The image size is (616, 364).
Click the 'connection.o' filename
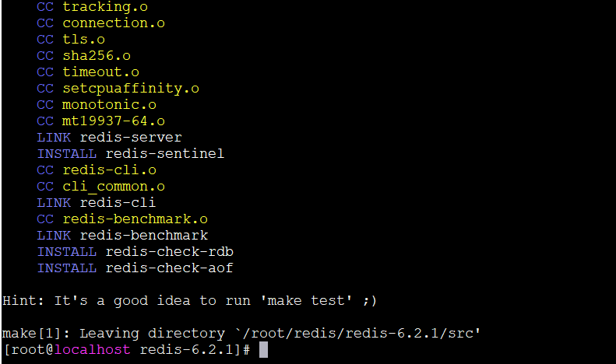click(x=114, y=23)
